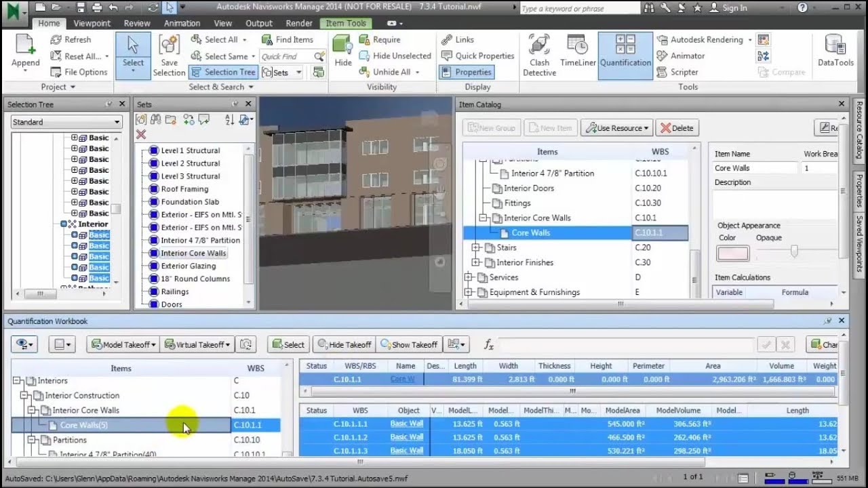Expand the Select & Search panel menu
Viewport: 868px width, 488px height.
click(221, 87)
